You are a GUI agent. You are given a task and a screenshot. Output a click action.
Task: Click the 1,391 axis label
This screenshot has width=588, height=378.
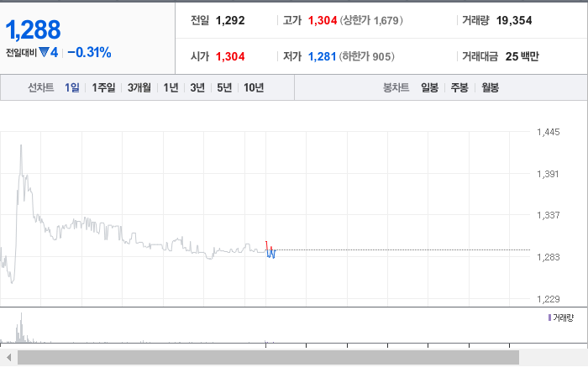coord(548,174)
